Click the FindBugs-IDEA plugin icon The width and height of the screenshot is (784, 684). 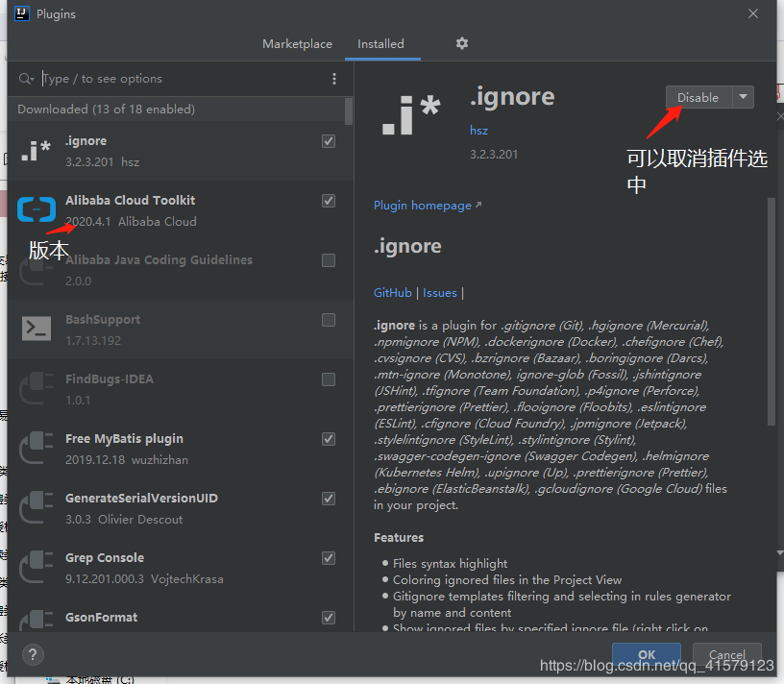(36, 388)
